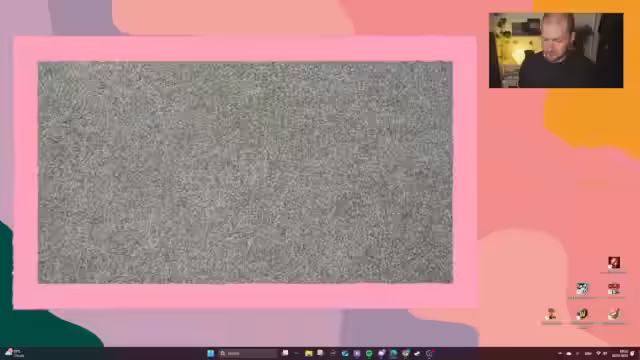The image size is (640, 360).
Task: Open the teal collage desktop shortcut
Action: 582,288
